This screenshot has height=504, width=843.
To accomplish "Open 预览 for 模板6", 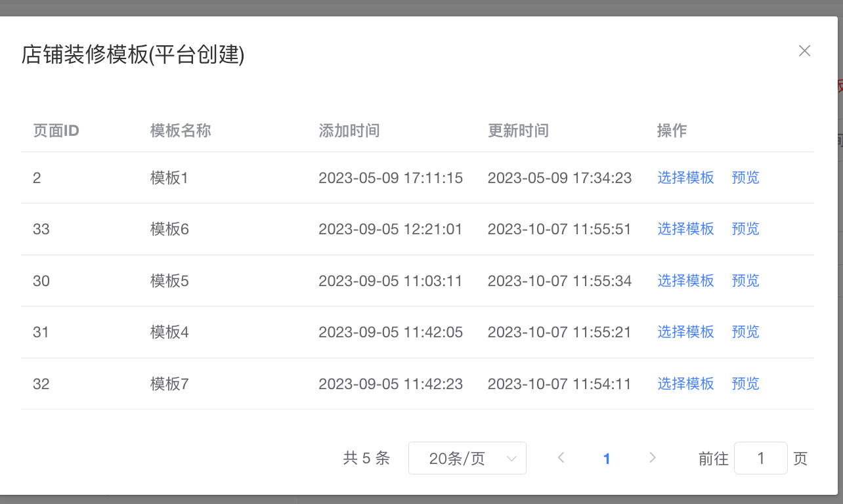I will click(x=745, y=229).
